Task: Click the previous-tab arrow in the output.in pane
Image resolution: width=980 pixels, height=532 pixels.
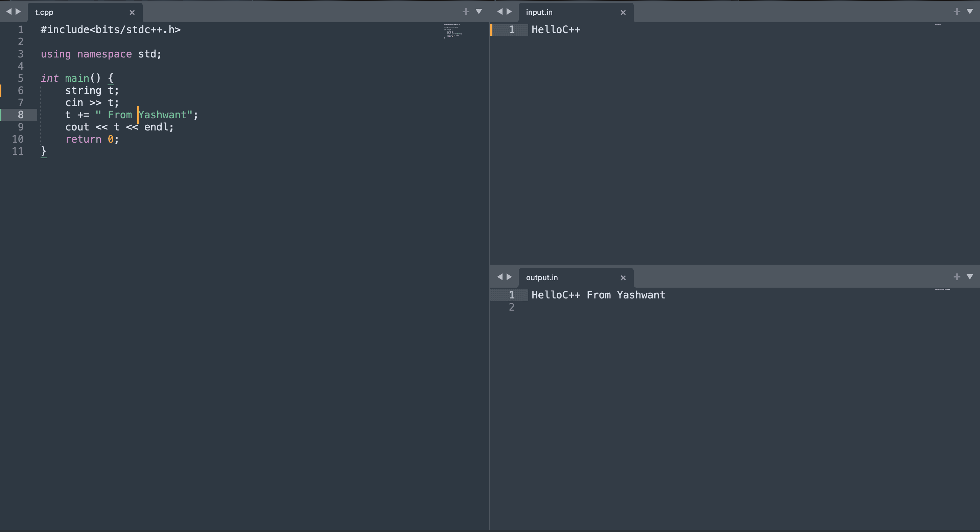Action: pos(500,277)
